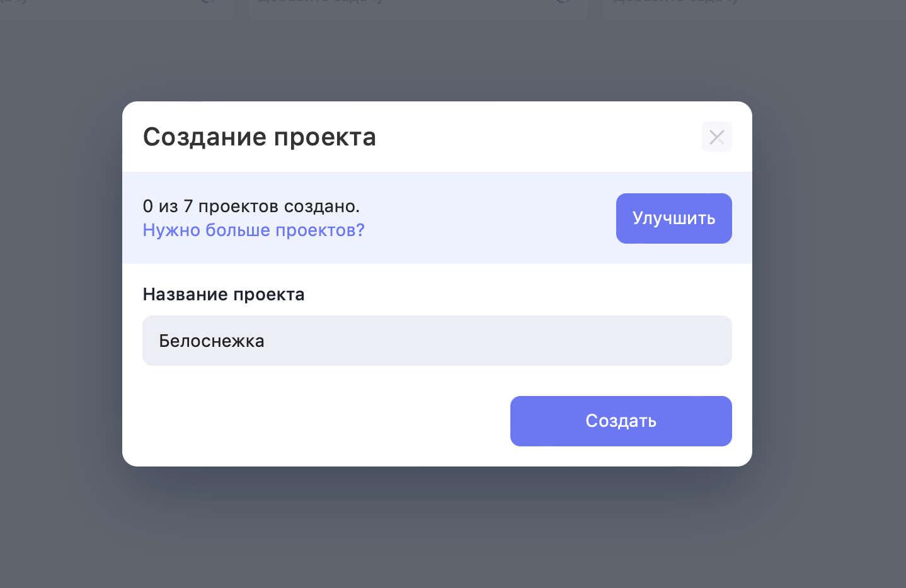Click the 0 из 7 проектов создано text
Image resolution: width=906 pixels, height=588 pixels.
[251, 206]
